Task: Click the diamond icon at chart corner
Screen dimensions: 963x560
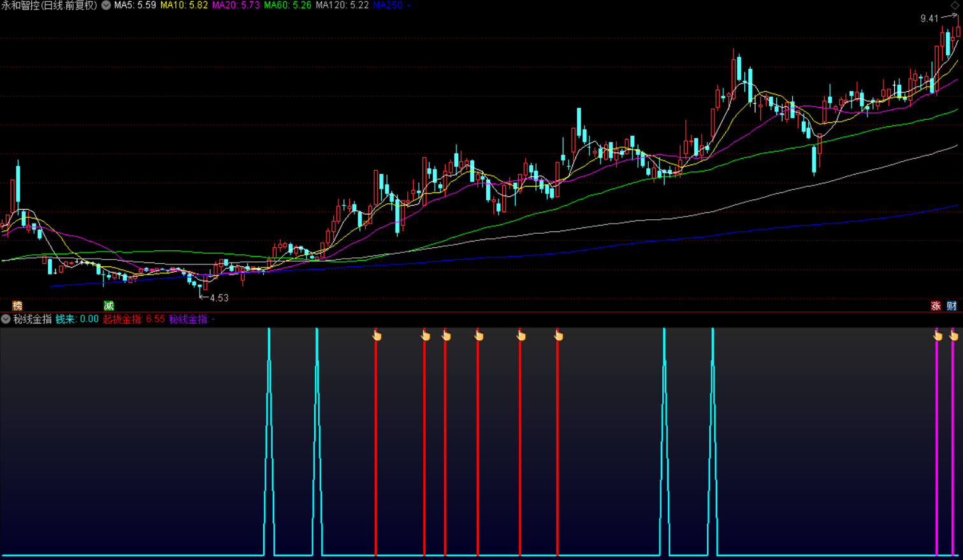Action: tap(955, 5)
